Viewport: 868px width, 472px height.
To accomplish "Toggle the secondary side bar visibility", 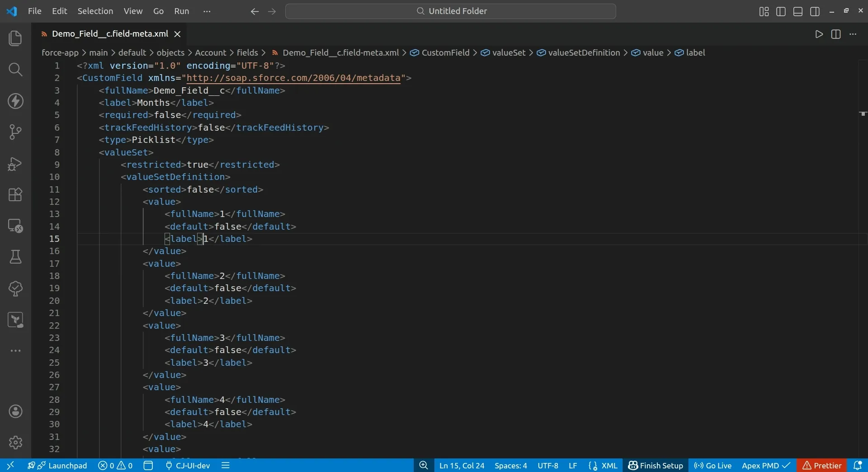I will click(815, 11).
